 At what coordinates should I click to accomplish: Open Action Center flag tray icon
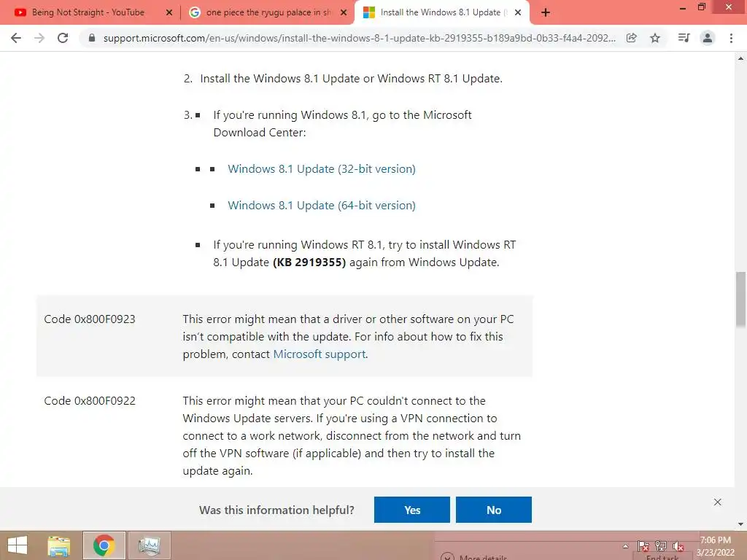pyautogui.click(x=643, y=546)
